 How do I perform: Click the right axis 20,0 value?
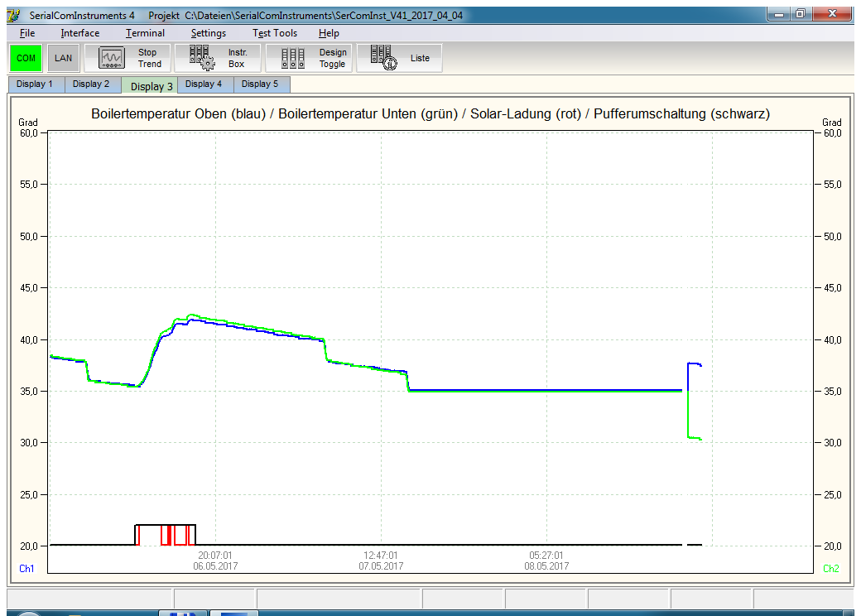(x=833, y=546)
